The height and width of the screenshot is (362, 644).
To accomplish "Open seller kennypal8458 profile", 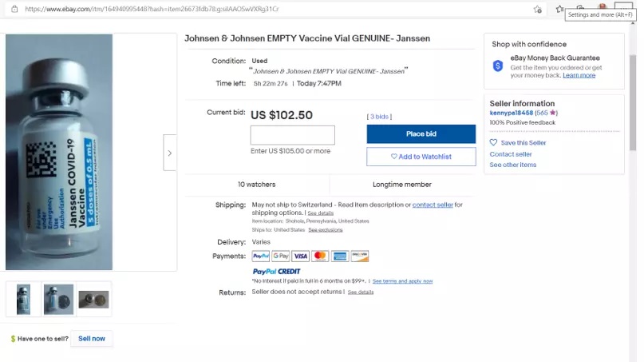I will (511, 113).
